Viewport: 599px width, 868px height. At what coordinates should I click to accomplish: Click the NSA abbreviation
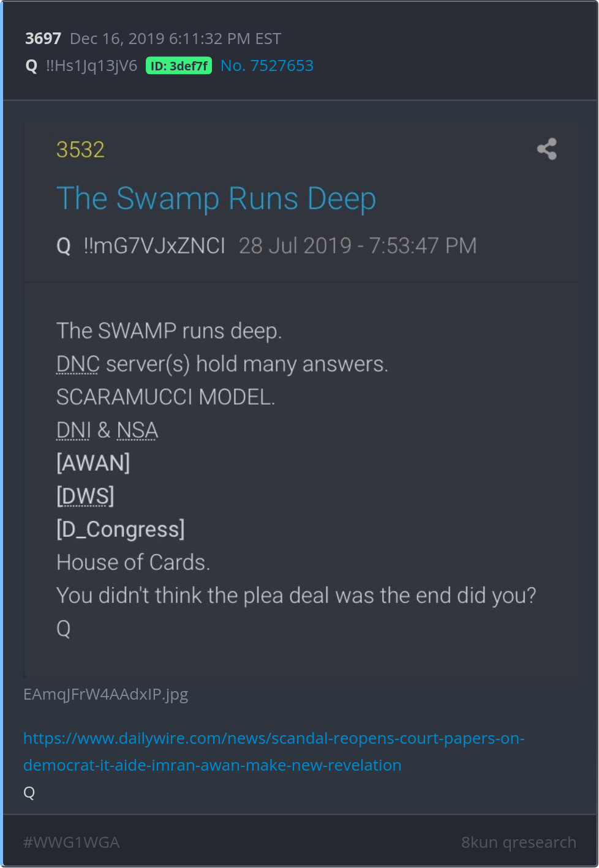point(137,430)
